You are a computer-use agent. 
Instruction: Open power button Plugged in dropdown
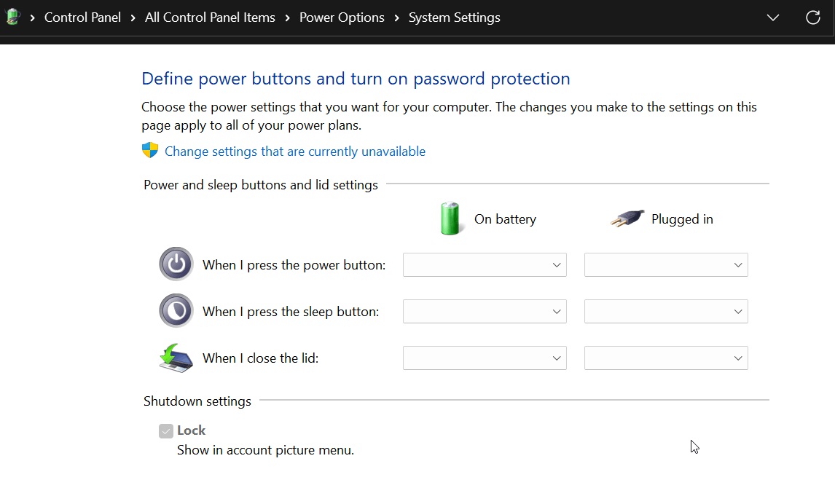666,265
